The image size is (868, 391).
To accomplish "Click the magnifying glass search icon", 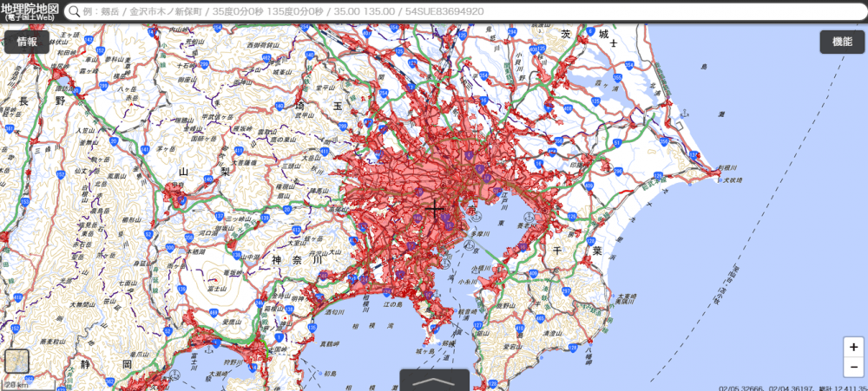I will (74, 11).
